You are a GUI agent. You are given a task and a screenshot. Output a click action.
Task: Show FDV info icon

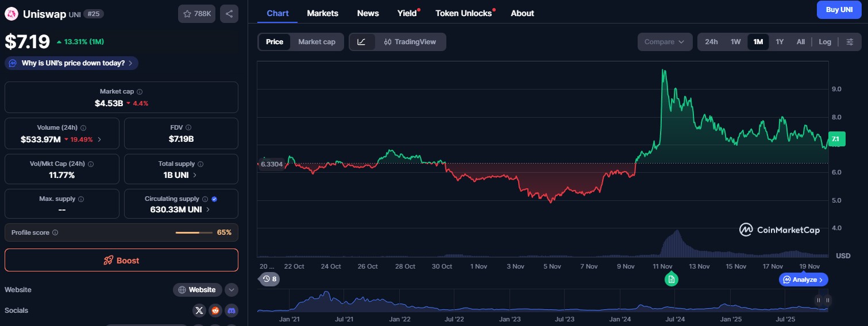click(188, 127)
